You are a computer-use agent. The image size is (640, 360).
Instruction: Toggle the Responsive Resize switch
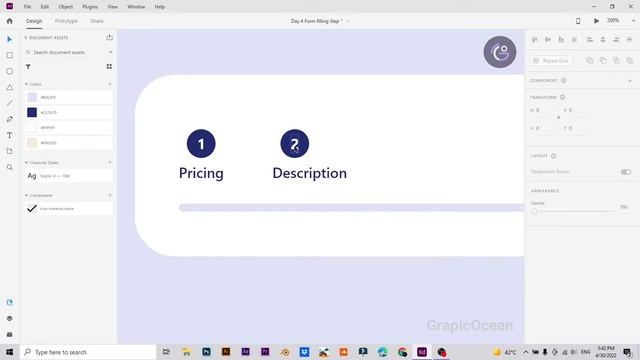(x=626, y=172)
